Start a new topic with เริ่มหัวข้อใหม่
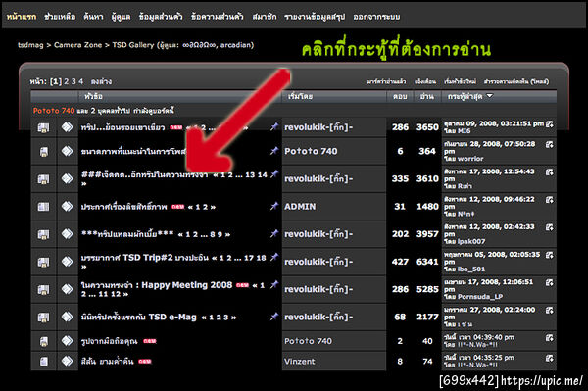 [x=461, y=81]
